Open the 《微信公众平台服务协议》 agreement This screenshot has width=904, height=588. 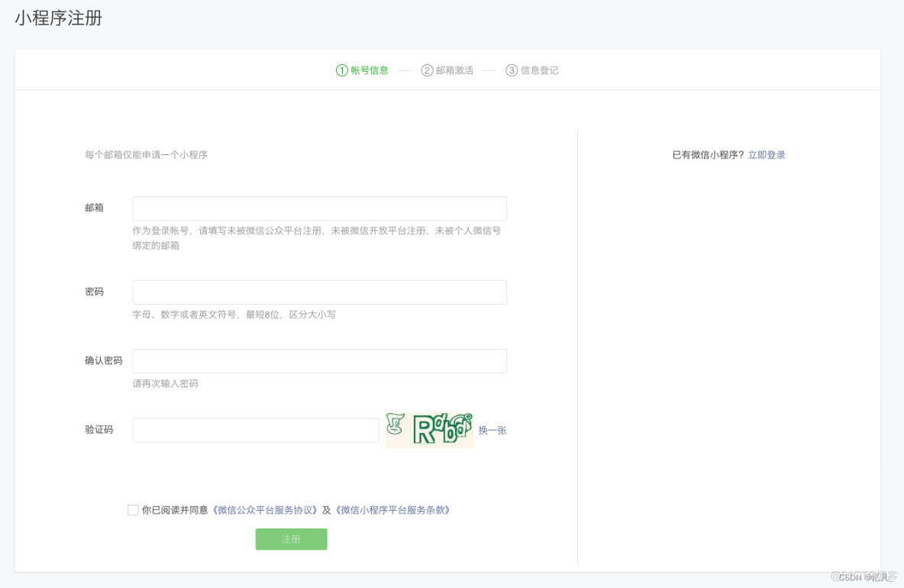coord(263,509)
